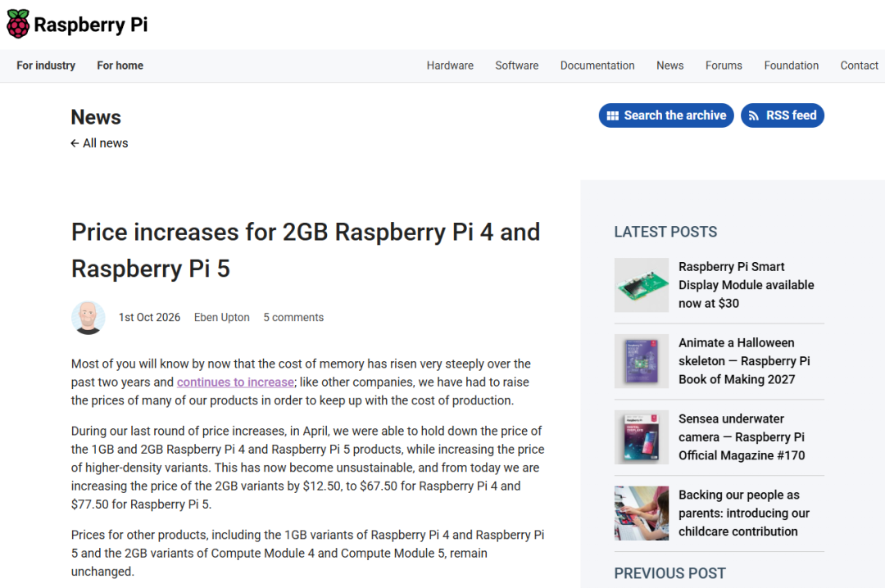
Task: Click the back arrow beside All news
Action: [x=75, y=143]
